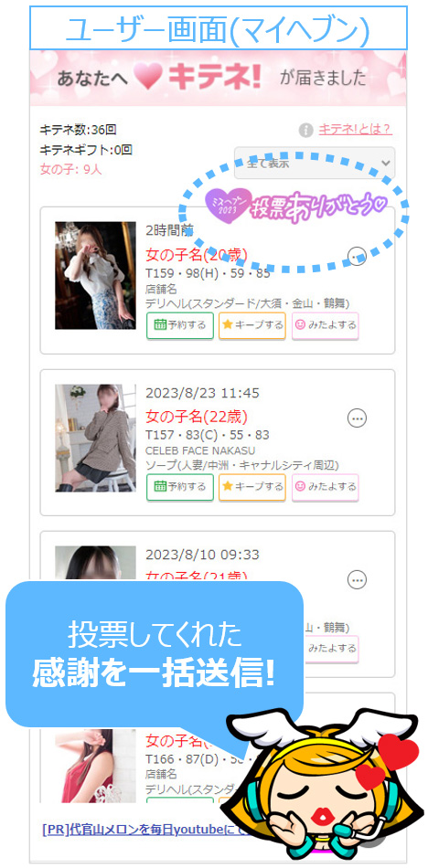Click キープする star button on first card
Screen dimensions: 428x868
(x=252, y=325)
